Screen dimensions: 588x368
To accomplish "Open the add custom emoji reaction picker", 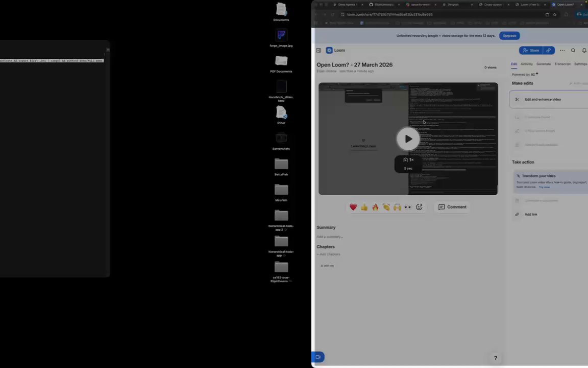I will (x=419, y=207).
